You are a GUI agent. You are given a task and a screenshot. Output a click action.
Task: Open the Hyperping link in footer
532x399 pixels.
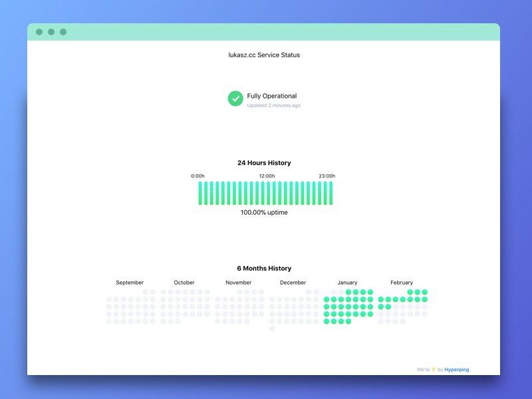457,370
